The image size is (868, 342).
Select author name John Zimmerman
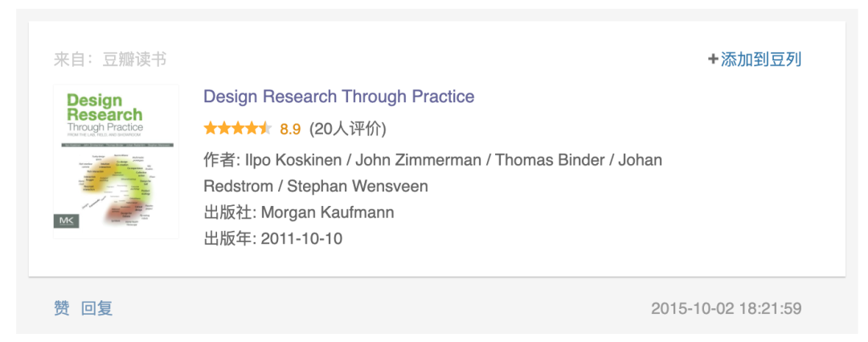(418, 160)
